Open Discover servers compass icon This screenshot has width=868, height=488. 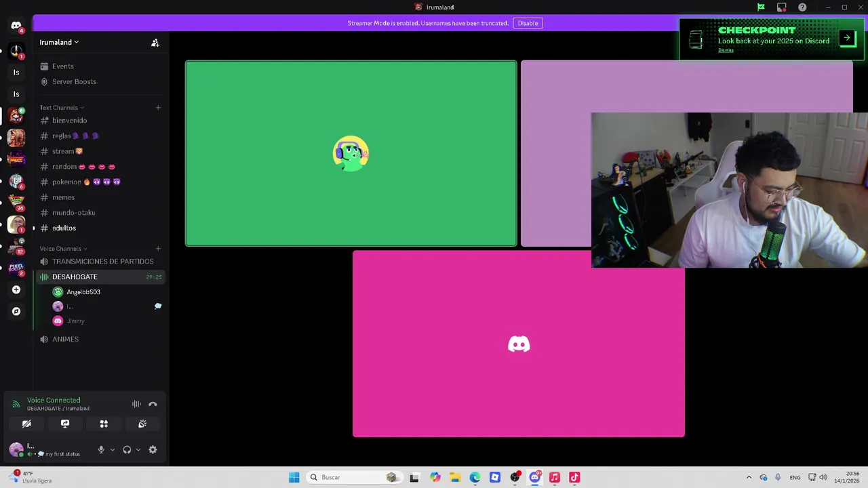coord(16,312)
